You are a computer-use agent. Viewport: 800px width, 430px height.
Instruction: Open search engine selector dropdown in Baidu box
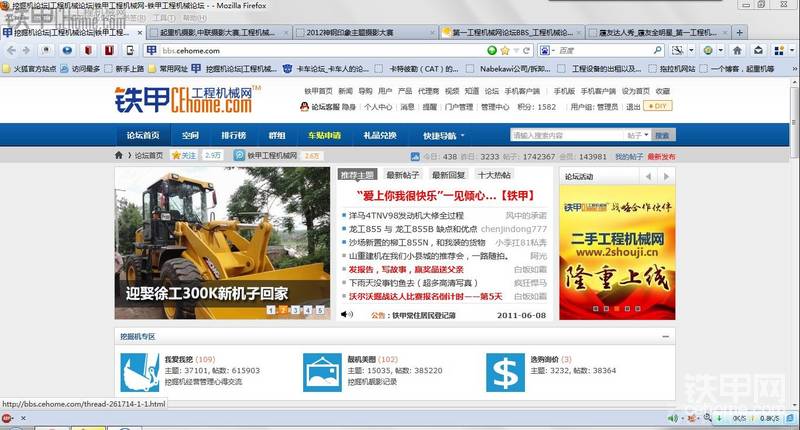[547, 50]
